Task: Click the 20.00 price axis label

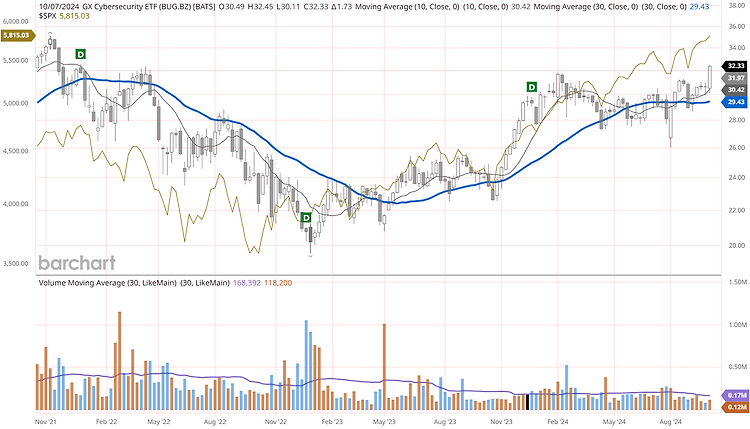Action: (x=736, y=245)
